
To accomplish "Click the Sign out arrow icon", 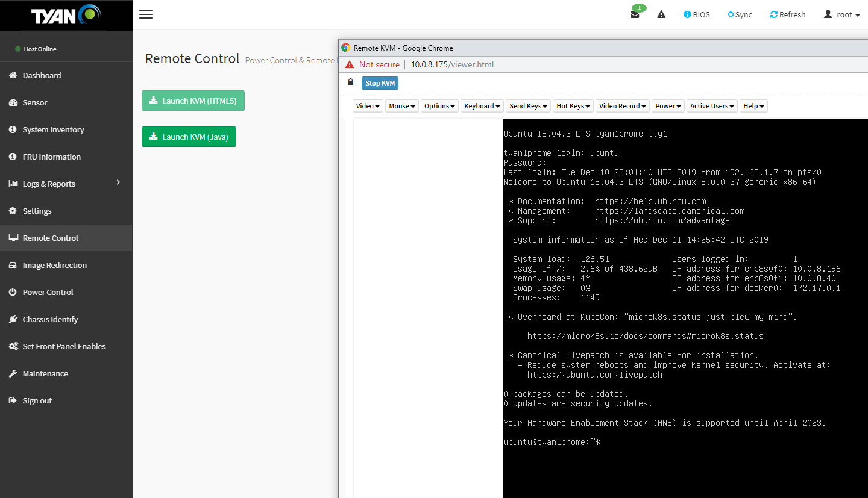I will (13, 400).
